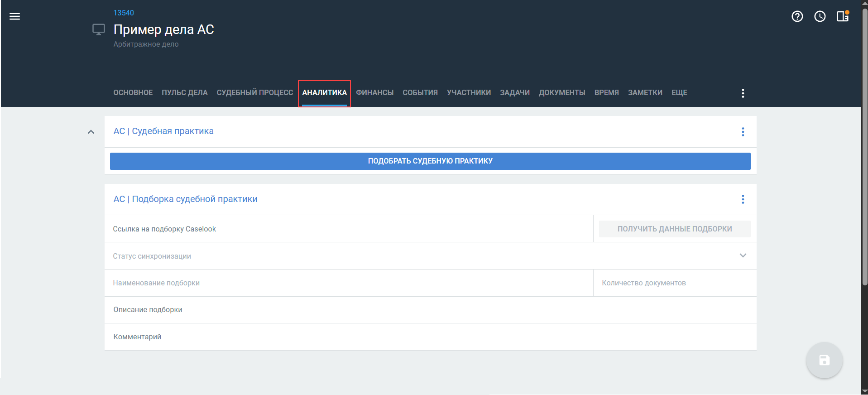Viewport: 868px width, 395px height.
Task: Expand the Статус синхронизации dropdown
Action: 743,255
